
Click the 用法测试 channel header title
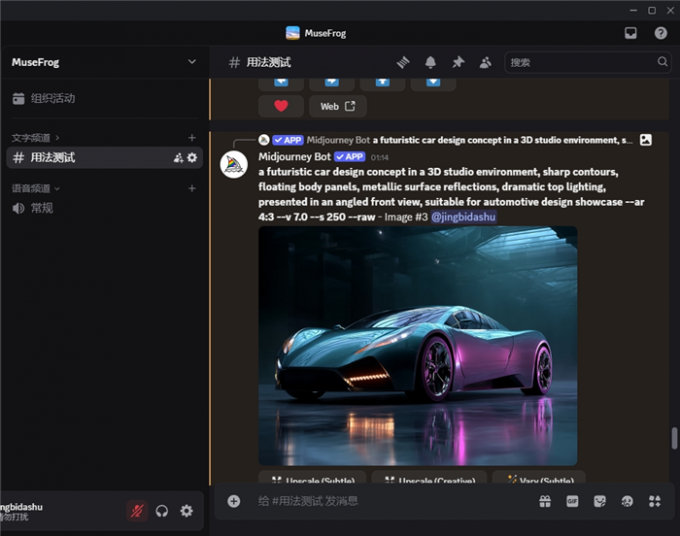tap(269, 62)
